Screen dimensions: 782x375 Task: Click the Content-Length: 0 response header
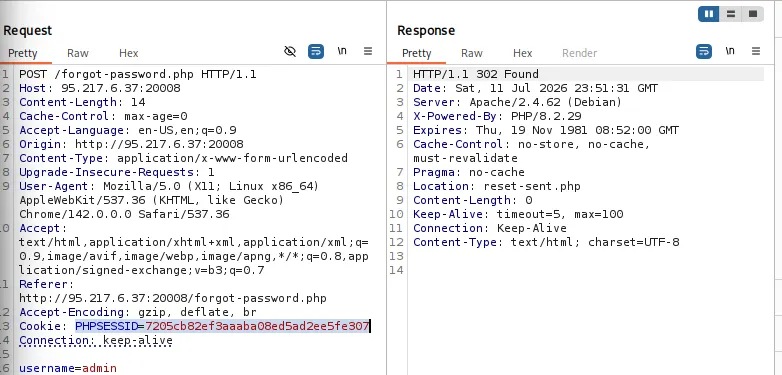[x=472, y=200]
